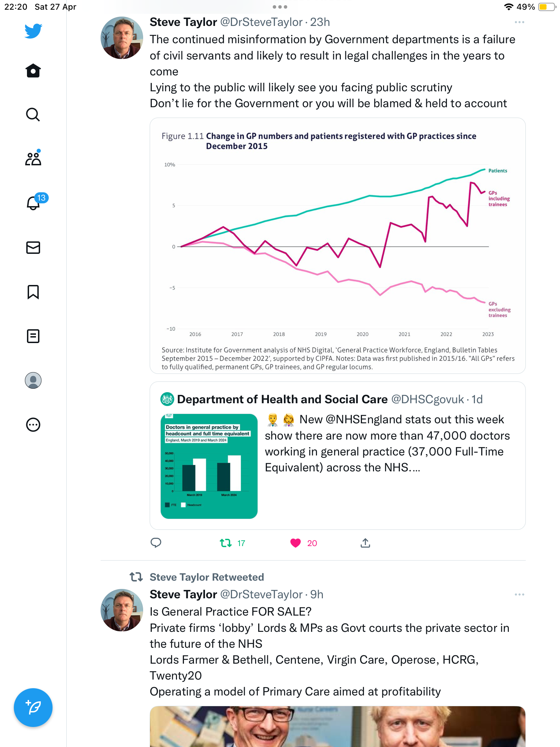Open the Search magnifier in sidebar
Image resolution: width=560 pixels, height=747 pixels.
33,114
